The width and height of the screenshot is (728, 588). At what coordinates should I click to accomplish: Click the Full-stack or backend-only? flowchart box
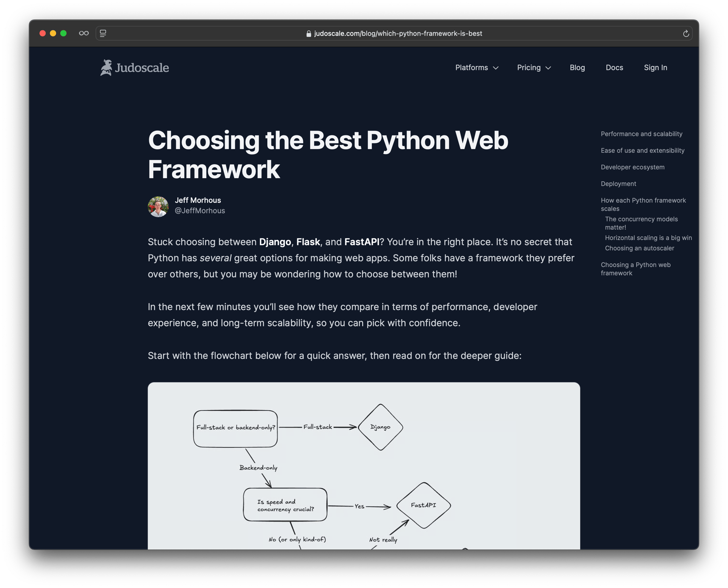(x=235, y=428)
